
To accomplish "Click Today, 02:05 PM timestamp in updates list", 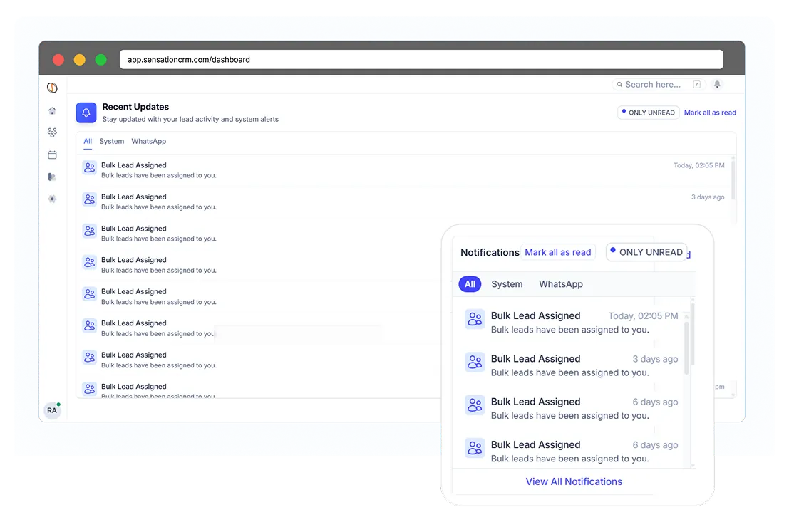I will coord(699,165).
